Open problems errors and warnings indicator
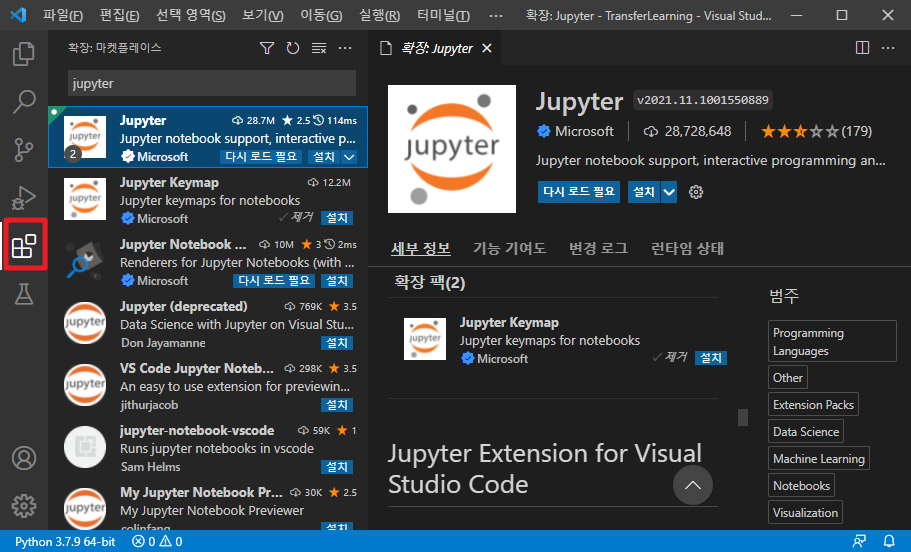The image size is (911, 552). (x=157, y=542)
